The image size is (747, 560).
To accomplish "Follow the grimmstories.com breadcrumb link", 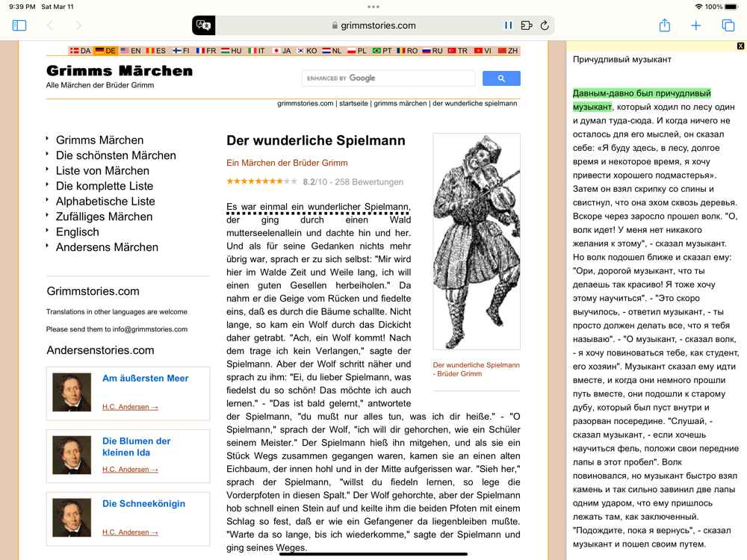I will (x=306, y=103).
